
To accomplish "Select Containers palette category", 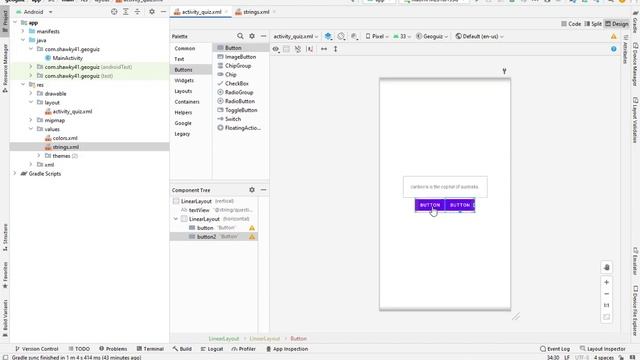I will (x=187, y=102).
